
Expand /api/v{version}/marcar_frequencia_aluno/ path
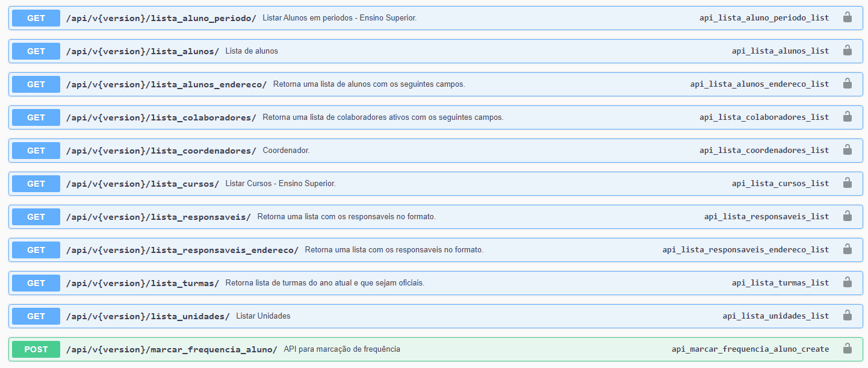pos(172,349)
